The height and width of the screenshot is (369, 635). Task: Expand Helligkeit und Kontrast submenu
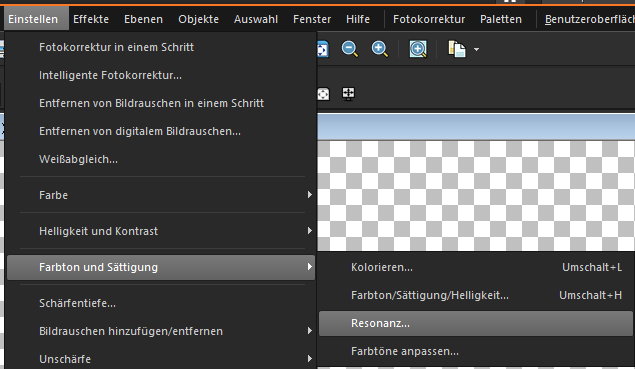[x=161, y=231]
